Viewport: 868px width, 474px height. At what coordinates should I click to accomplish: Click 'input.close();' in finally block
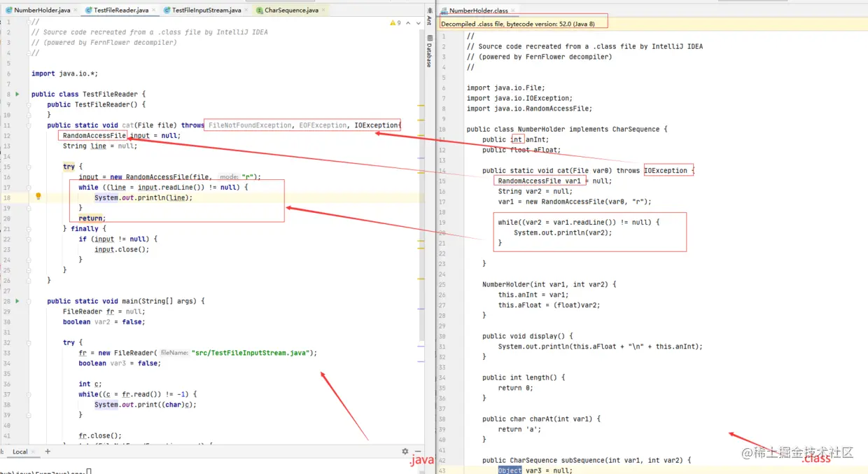click(x=122, y=249)
